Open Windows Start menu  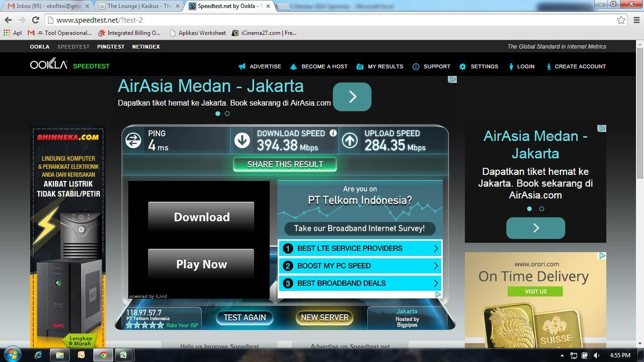(x=13, y=354)
